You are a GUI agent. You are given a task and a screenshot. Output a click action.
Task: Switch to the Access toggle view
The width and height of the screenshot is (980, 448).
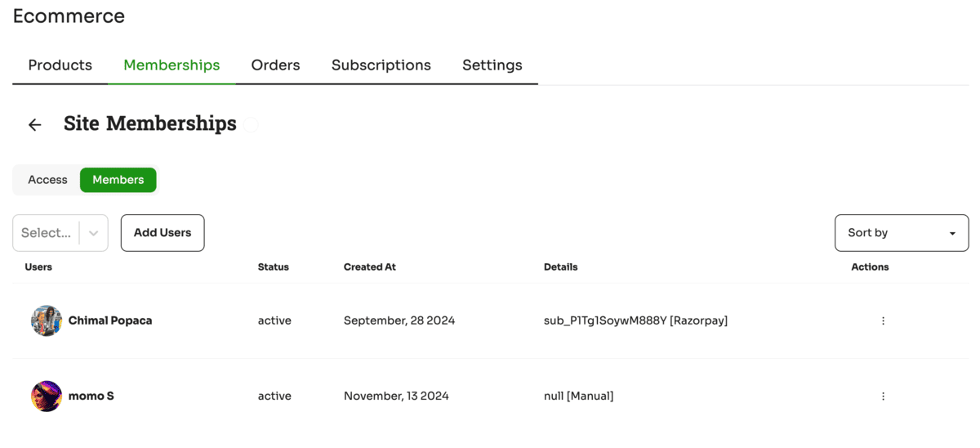[x=47, y=180]
